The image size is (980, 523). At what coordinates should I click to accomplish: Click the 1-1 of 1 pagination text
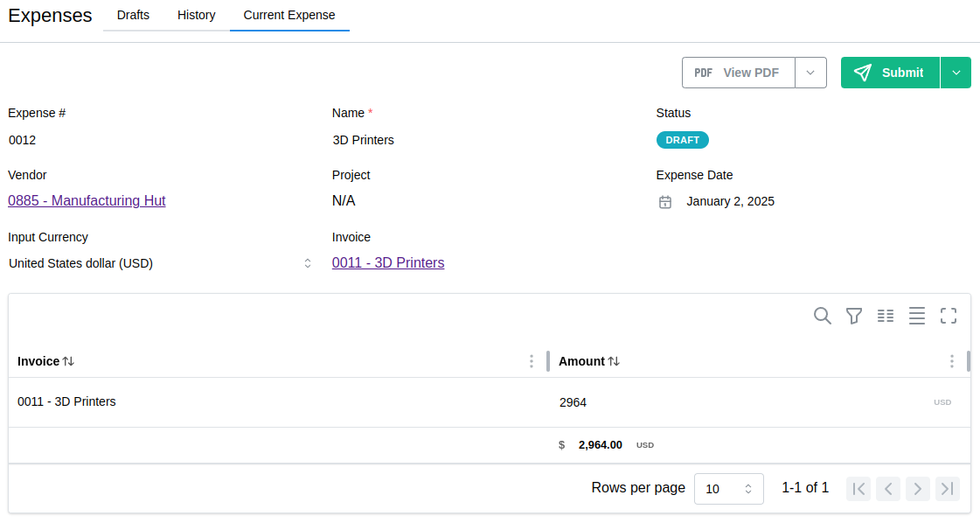point(805,488)
